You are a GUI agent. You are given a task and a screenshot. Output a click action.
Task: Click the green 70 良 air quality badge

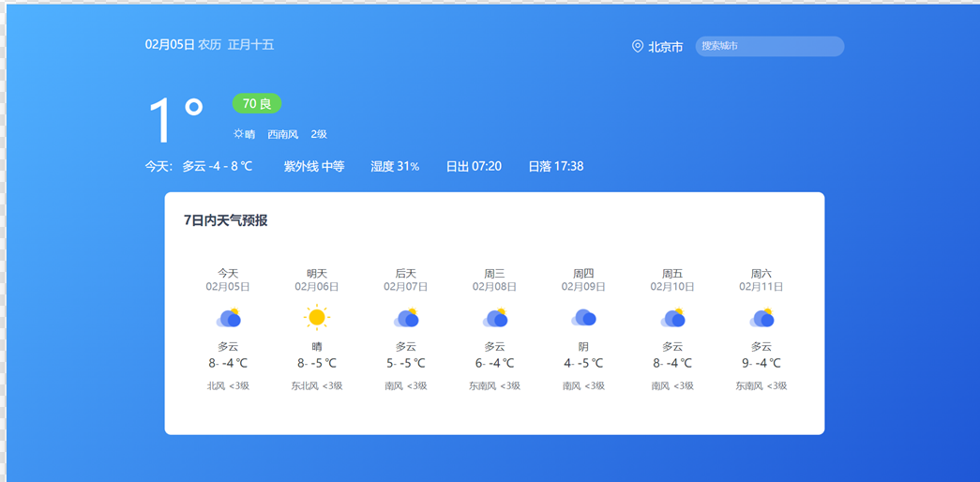(x=257, y=103)
